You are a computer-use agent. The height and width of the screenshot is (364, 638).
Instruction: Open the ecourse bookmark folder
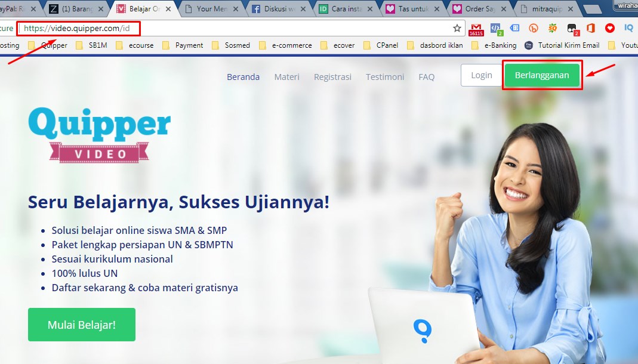click(x=135, y=45)
